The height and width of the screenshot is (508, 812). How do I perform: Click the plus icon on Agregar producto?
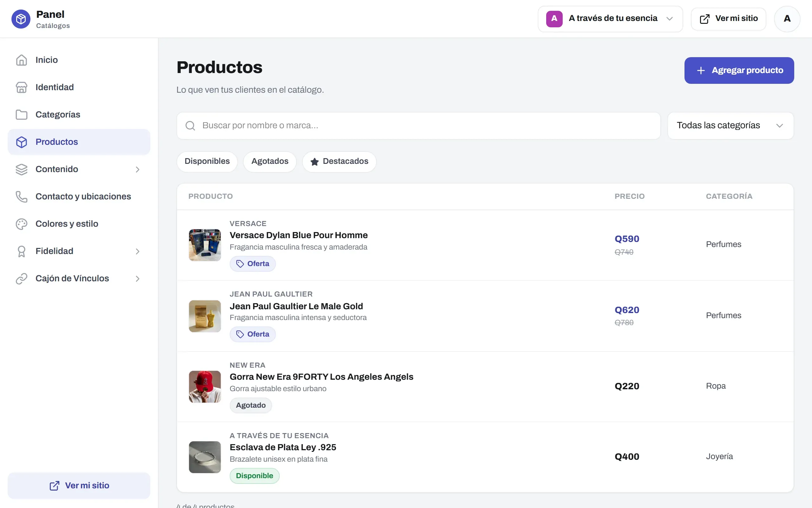(x=701, y=70)
